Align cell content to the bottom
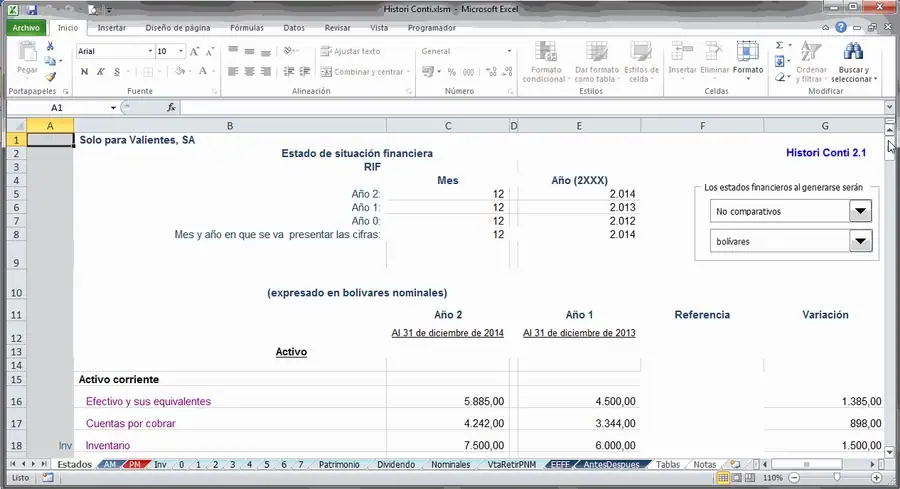 [x=265, y=51]
